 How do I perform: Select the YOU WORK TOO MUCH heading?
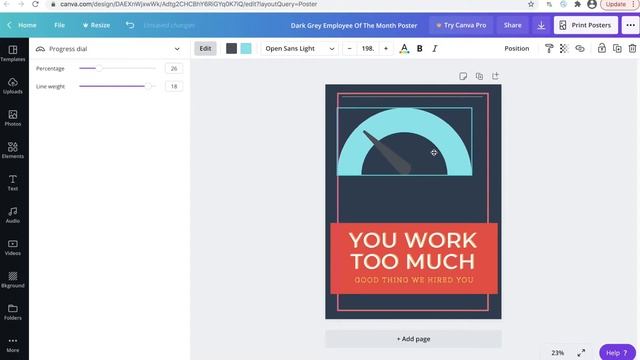pyautogui.click(x=413, y=251)
